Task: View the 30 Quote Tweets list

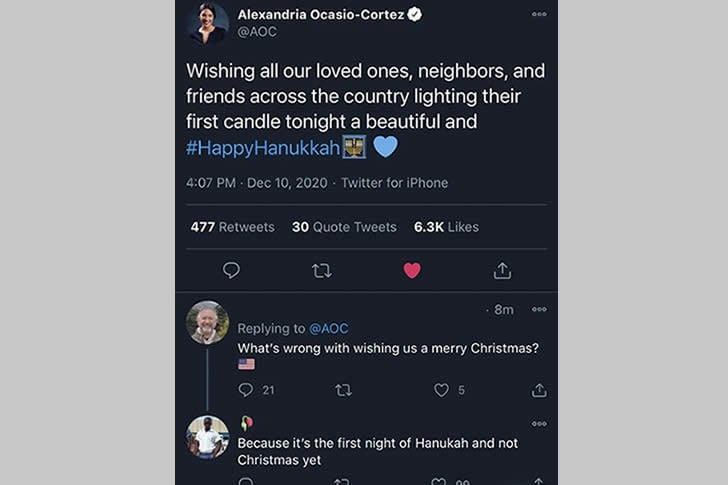Action: (x=344, y=227)
